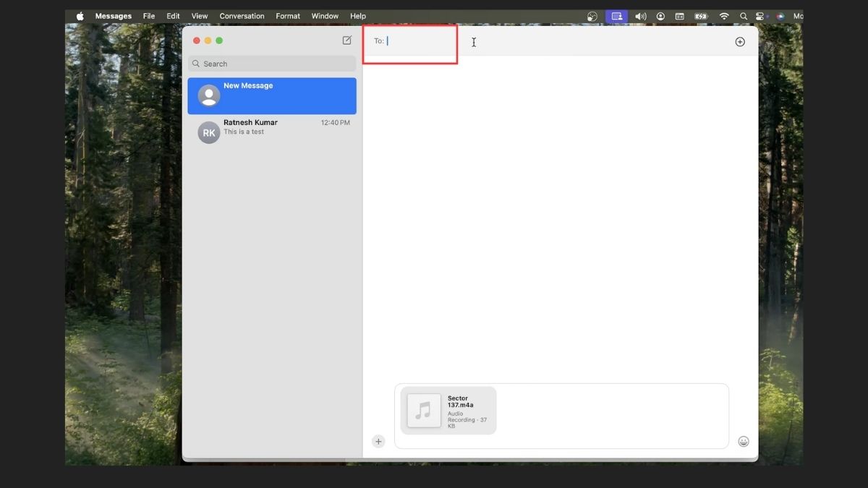Open the emoji picker smiley icon
The image size is (868, 488).
tap(744, 441)
